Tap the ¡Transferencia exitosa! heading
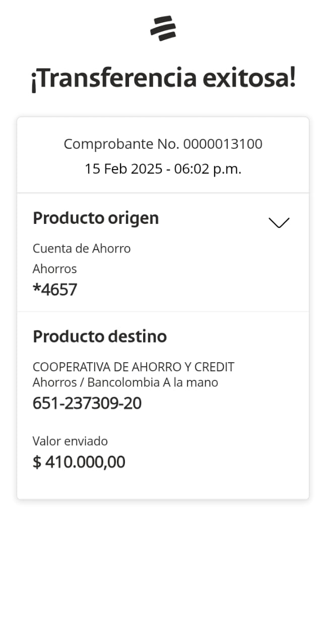The image size is (326, 644). [163, 78]
